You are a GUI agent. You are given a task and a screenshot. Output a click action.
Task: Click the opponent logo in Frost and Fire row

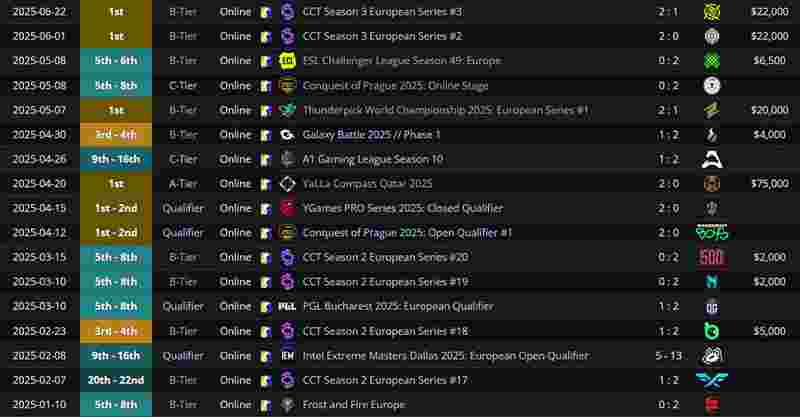tap(712, 405)
